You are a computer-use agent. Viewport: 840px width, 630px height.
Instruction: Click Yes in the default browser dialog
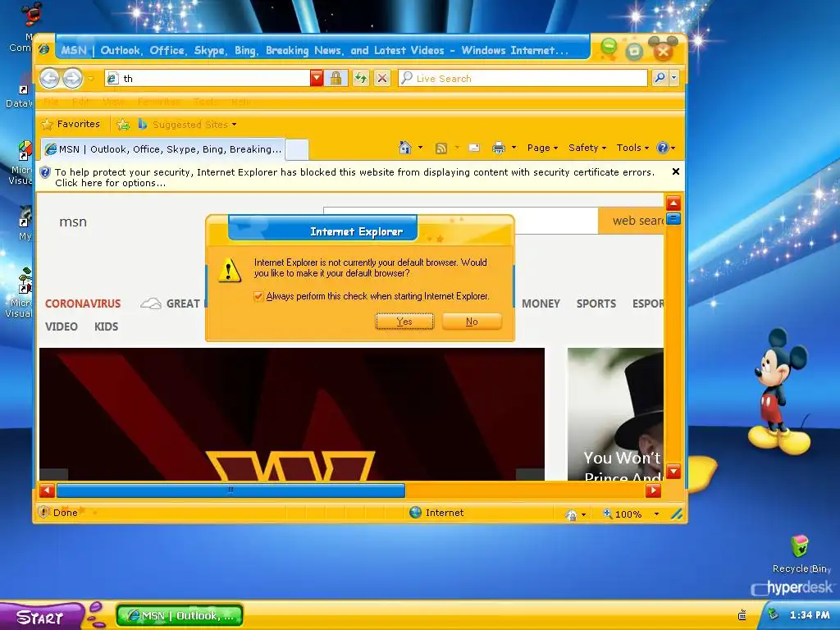404,322
